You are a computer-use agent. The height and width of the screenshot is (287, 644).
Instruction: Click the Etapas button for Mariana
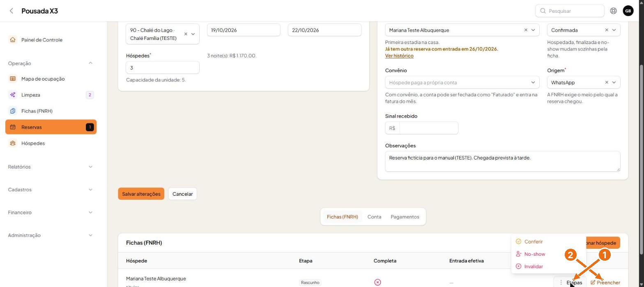click(570, 282)
